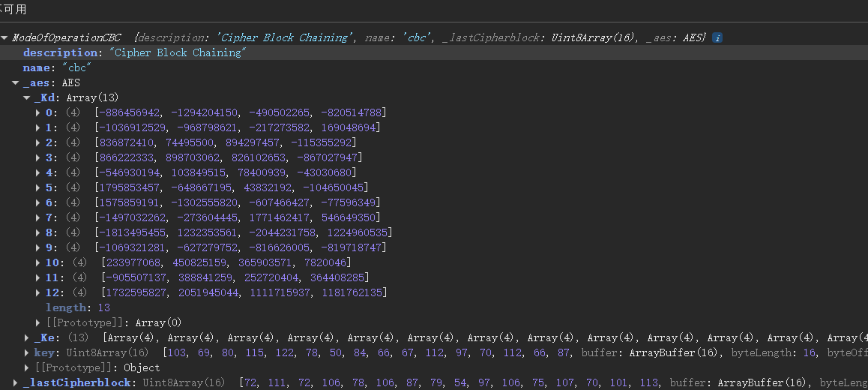The width and height of the screenshot is (868, 390).
Task: Select the length: 13 property
Action: (78, 307)
